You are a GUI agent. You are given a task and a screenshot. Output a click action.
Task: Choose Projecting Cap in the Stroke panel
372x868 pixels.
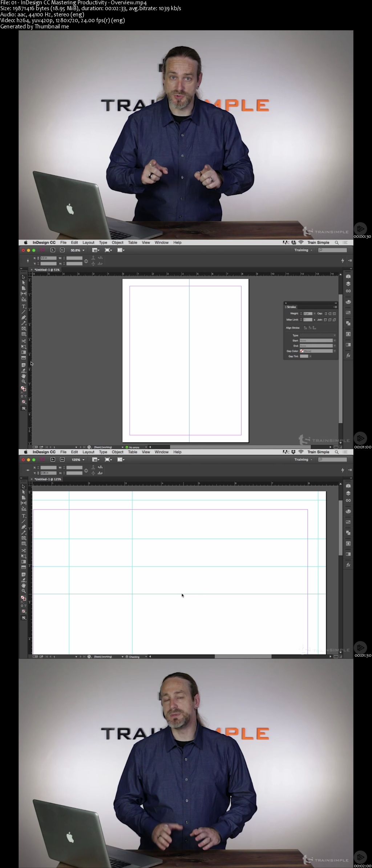[334, 313]
